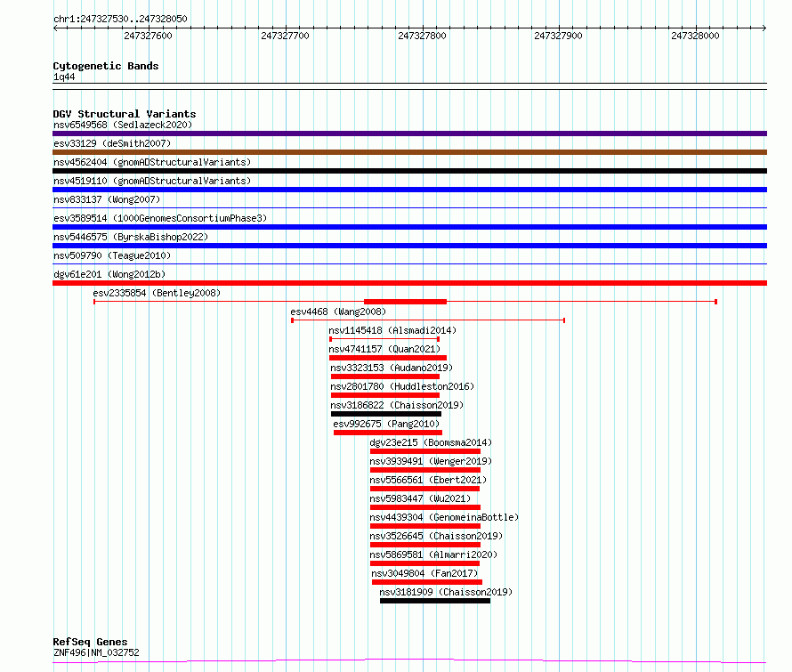Click the 247327800 ruler position

click(x=423, y=36)
